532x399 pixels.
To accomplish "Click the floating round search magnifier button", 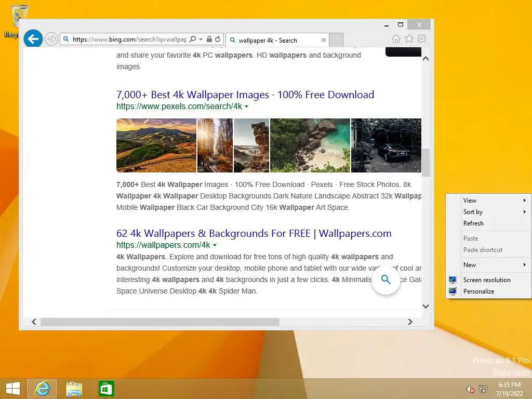I will pyautogui.click(x=386, y=280).
